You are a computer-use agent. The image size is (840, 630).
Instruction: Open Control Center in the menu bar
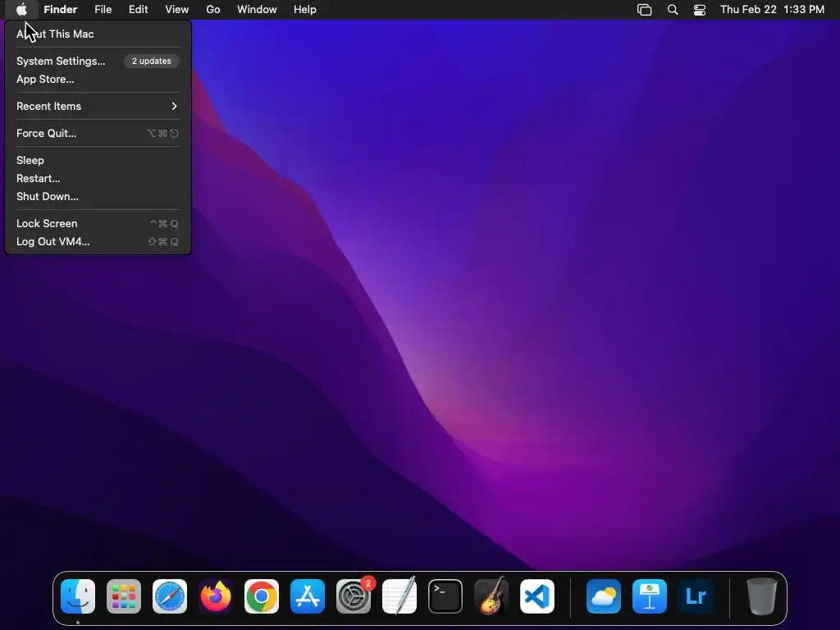[700, 10]
